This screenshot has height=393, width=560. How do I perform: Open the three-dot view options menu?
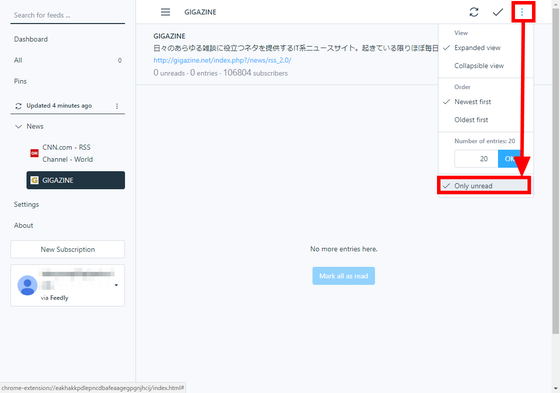click(522, 12)
